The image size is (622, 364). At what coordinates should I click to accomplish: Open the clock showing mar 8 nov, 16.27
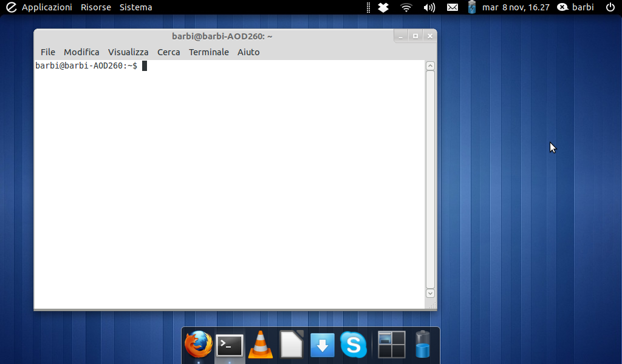[x=516, y=7]
